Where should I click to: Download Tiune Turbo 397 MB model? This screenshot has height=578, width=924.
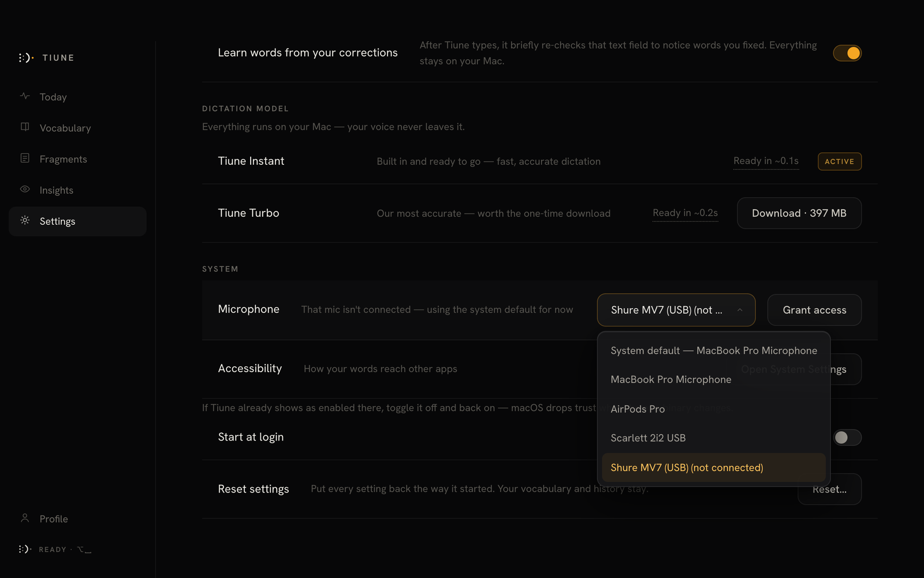799,213
